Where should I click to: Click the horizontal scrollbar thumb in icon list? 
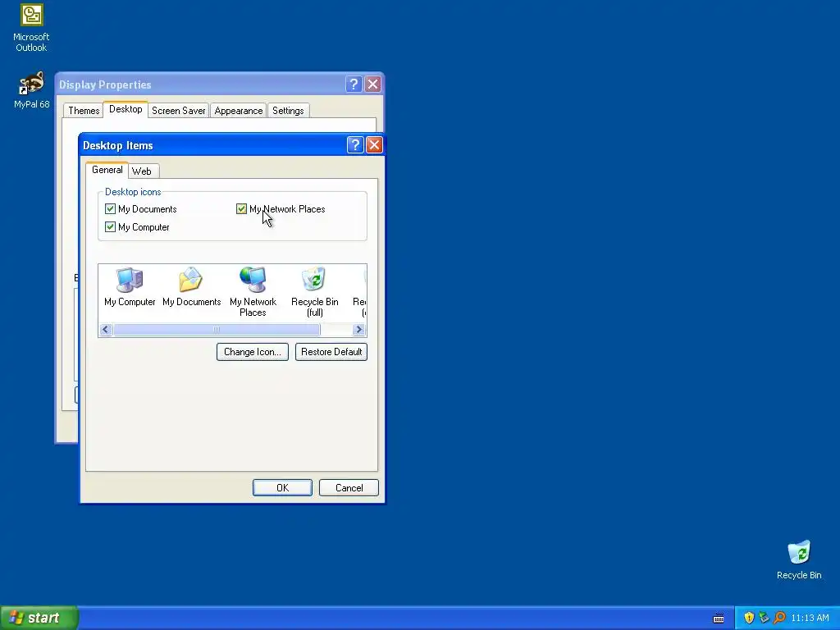point(217,330)
